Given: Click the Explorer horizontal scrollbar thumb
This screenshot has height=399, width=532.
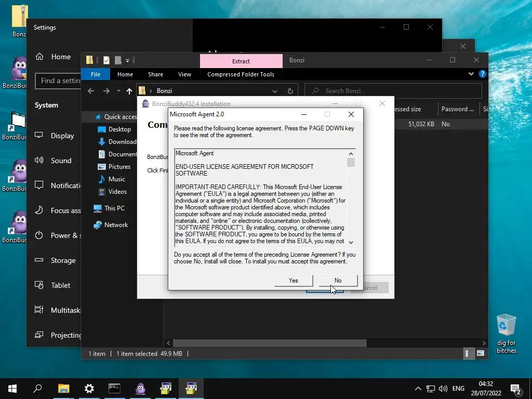Looking at the screenshot, I should 270,343.
